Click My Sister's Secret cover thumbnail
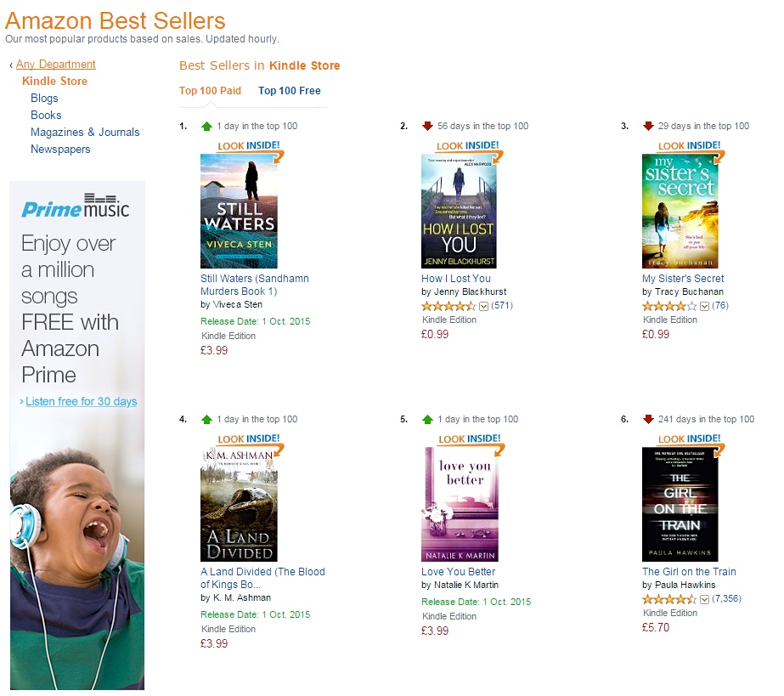 coord(680,211)
